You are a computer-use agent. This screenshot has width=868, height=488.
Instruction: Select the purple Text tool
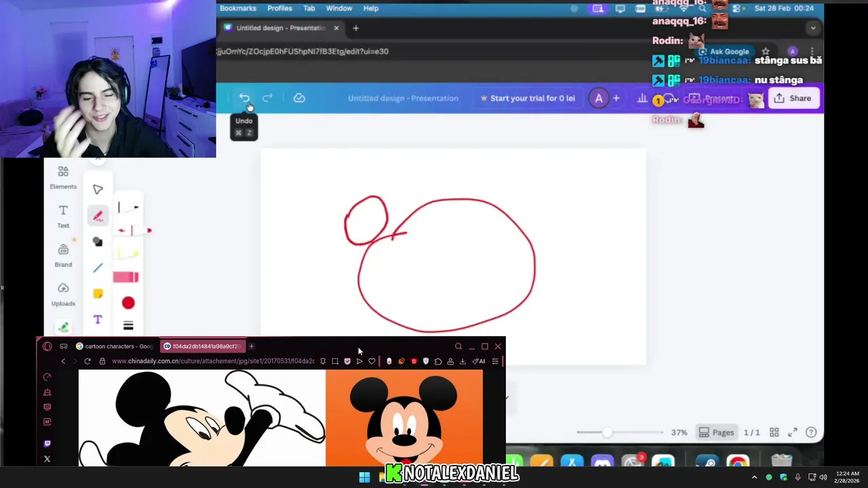[x=98, y=319]
